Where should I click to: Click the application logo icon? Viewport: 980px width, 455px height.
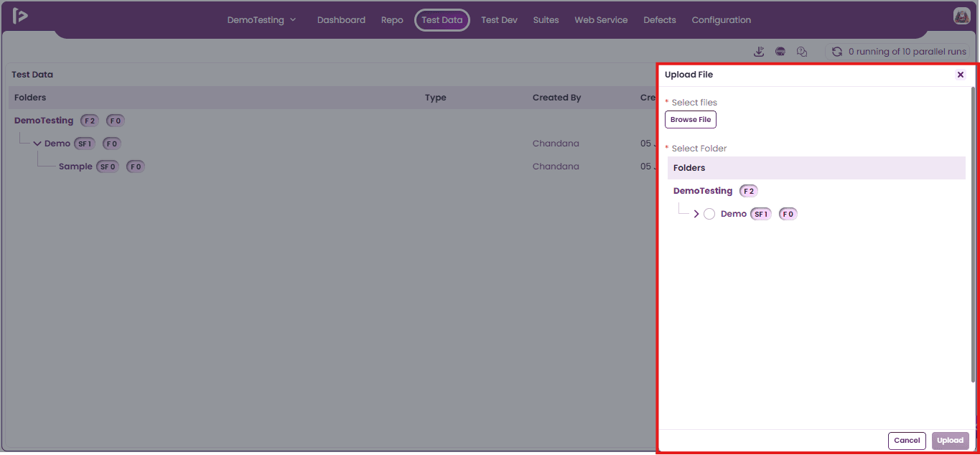coord(20,16)
